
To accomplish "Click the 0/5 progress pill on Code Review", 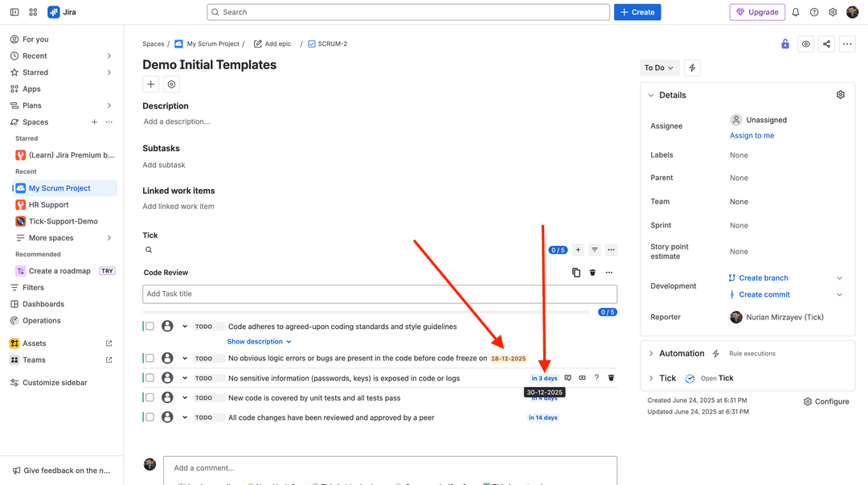I will [608, 312].
